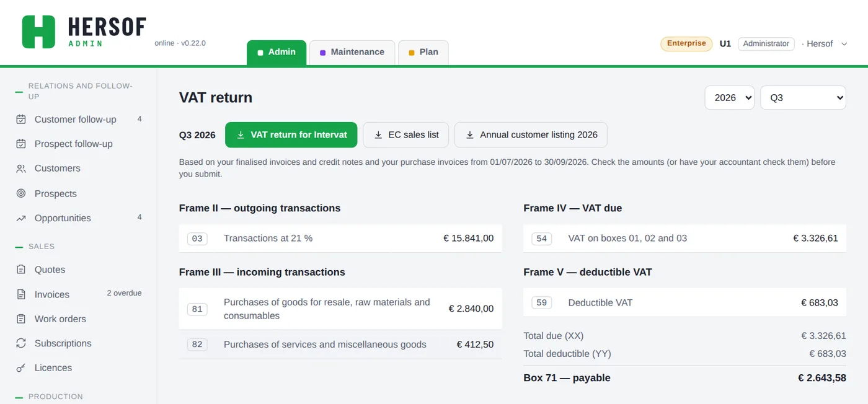This screenshot has height=404, width=868.
Task: Expand the Hersof account menu chevron
Action: 844,44
